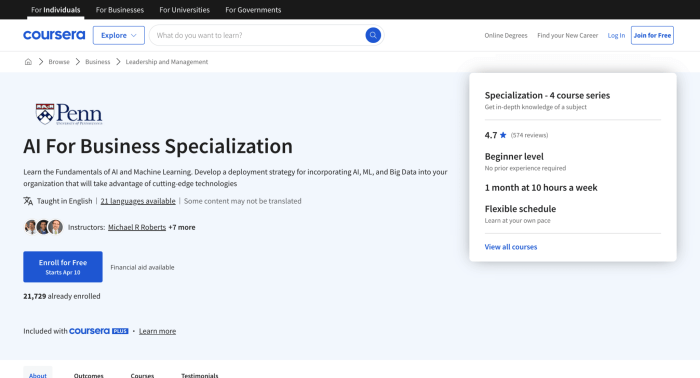Click the Penn university logo
Image resolution: width=700 pixels, height=378 pixels.
coord(69,114)
